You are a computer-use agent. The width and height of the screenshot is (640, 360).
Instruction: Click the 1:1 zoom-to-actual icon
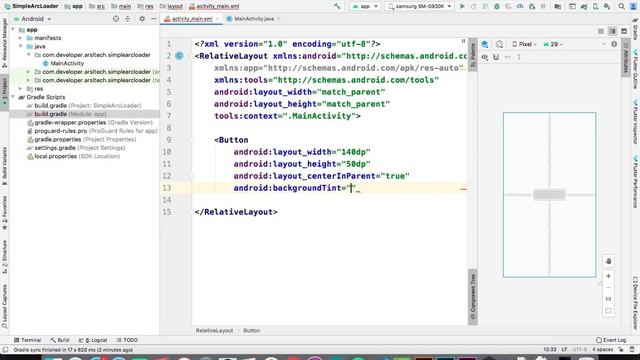click(x=608, y=299)
